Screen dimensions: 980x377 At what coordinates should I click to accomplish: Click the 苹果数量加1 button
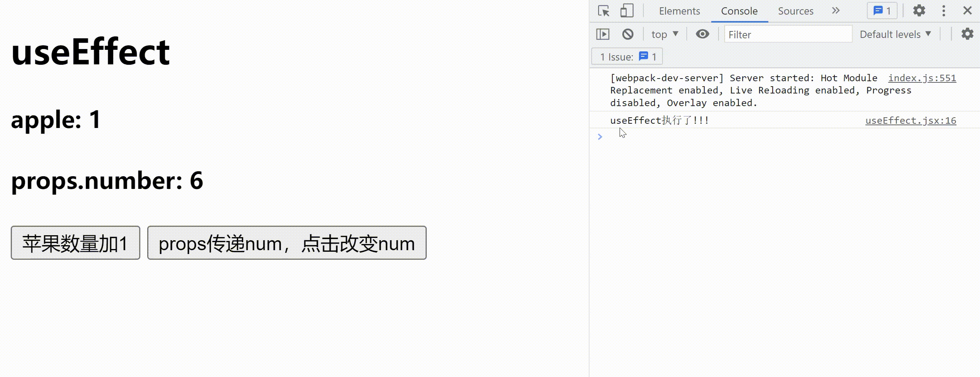click(76, 243)
